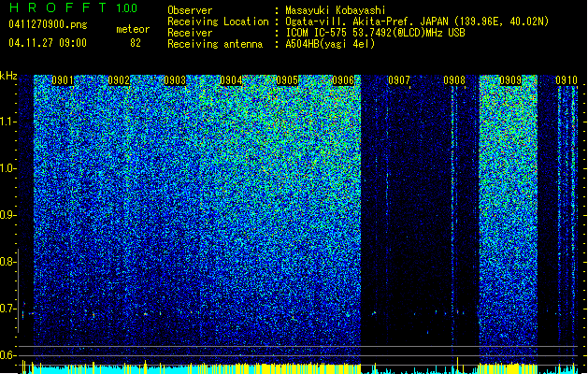This screenshot has height=374, width=588.
Task: Click the 0.9 kHz axis tick label
Action: [7, 215]
